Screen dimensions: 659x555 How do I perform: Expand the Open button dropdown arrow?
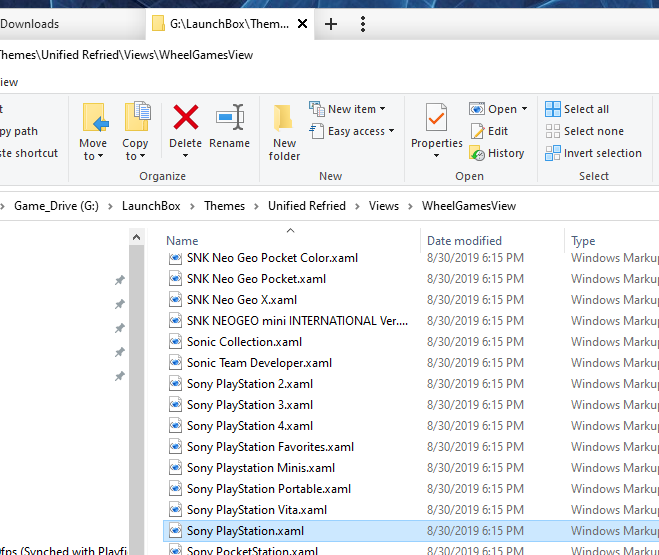pyautogui.click(x=524, y=109)
